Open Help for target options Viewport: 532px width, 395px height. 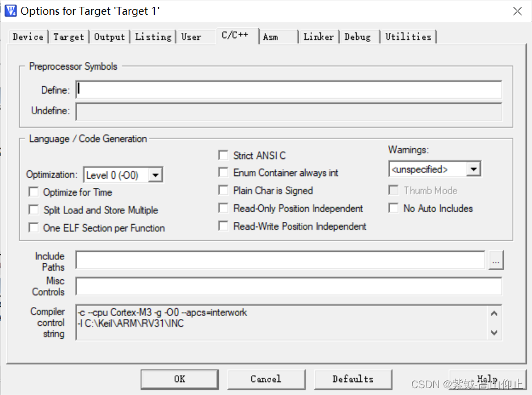click(x=487, y=379)
